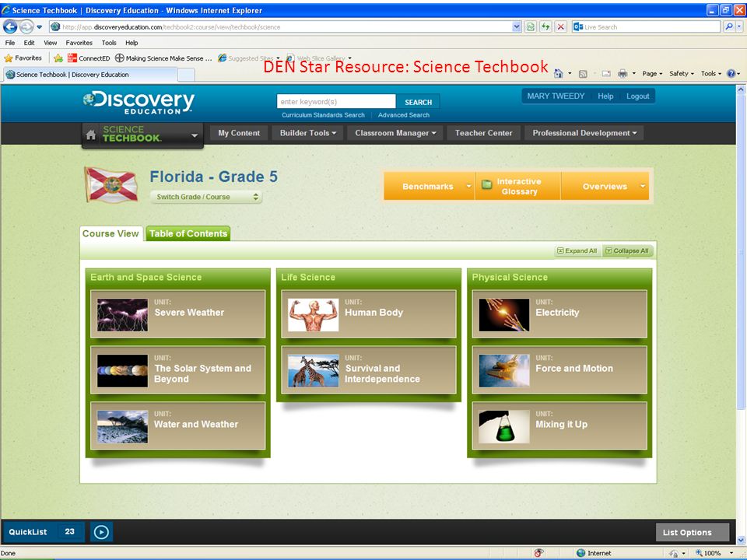Open the Survival and Interdependence unit
This screenshot has height=560, width=747.
(369, 370)
